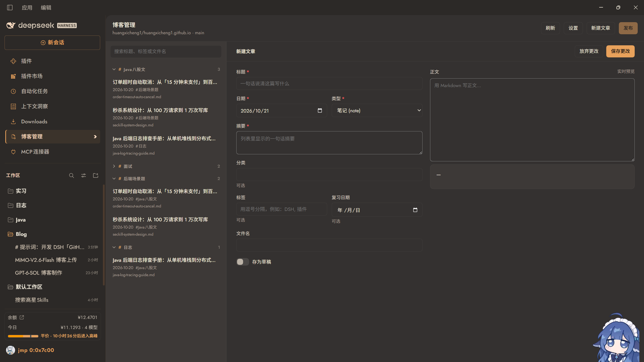Click the 标题 title input field

coord(329,83)
